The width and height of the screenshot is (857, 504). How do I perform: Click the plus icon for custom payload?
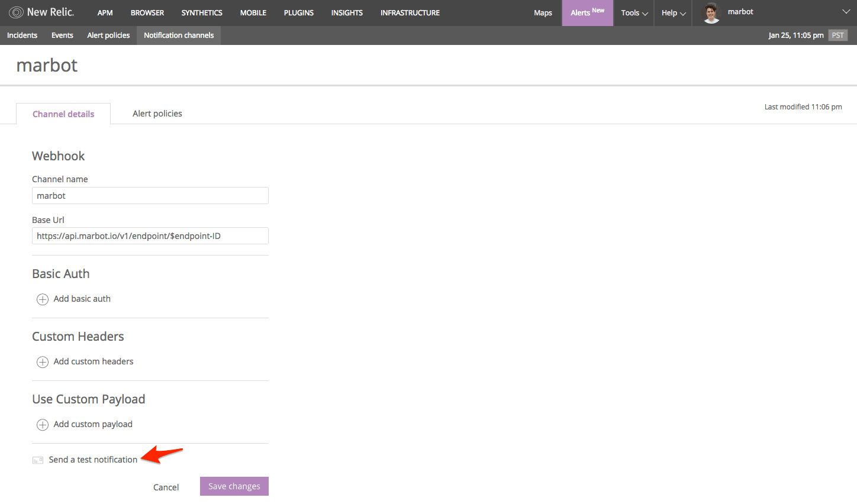click(43, 425)
